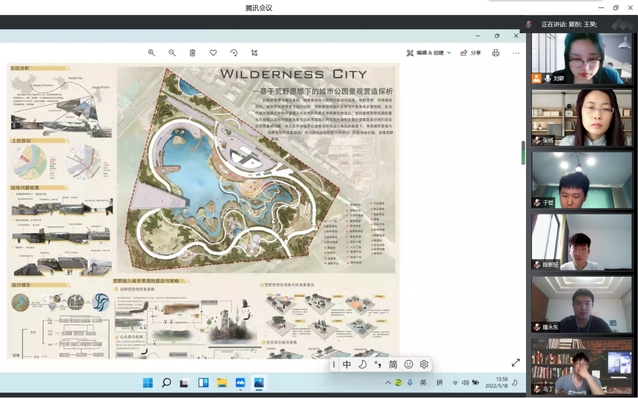
Task: Open emoji panel on IME bar
Action: [409, 364]
